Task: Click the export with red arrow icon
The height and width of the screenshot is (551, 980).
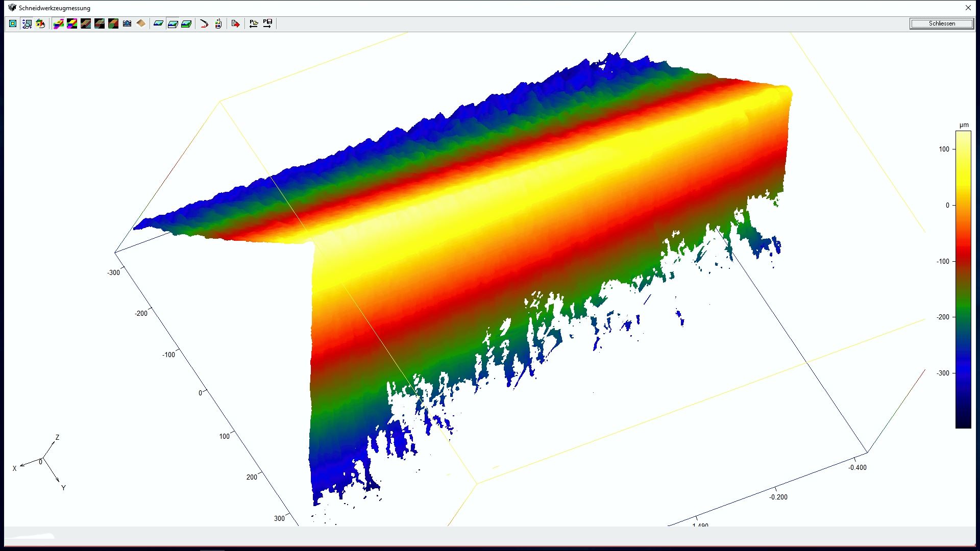Action: click(x=235, y=23)
